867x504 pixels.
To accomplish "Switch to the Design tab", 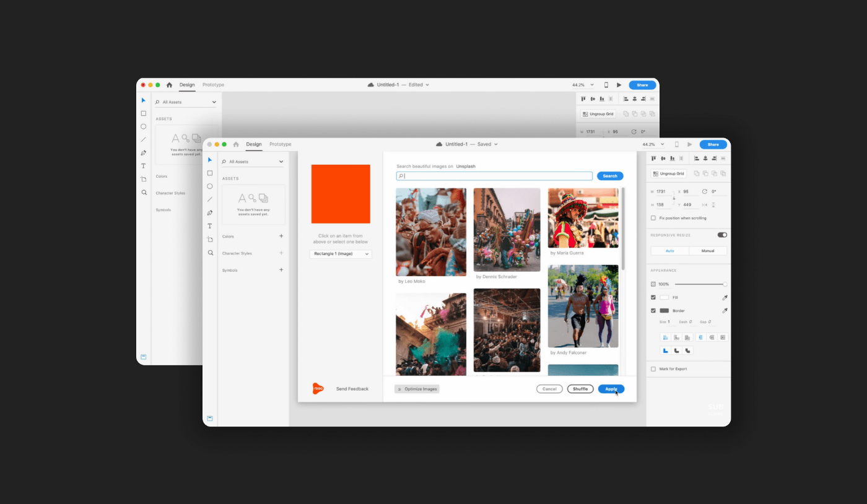I will [254, 144].
